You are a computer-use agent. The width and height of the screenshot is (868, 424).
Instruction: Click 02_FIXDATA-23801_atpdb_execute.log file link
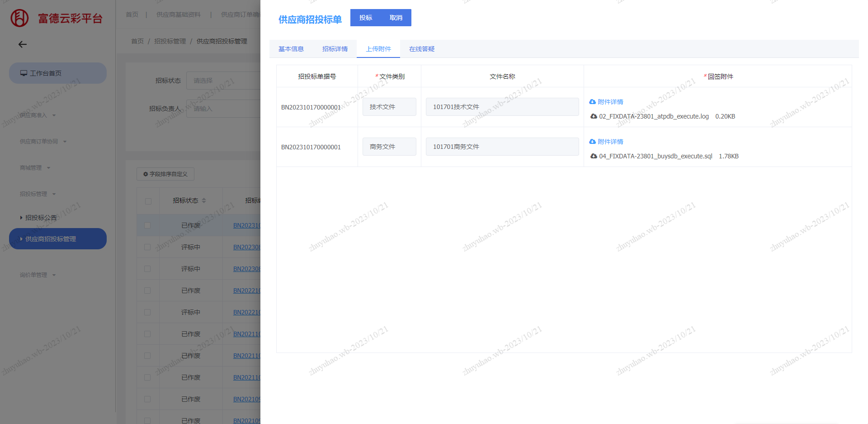(x=654, y=116)
